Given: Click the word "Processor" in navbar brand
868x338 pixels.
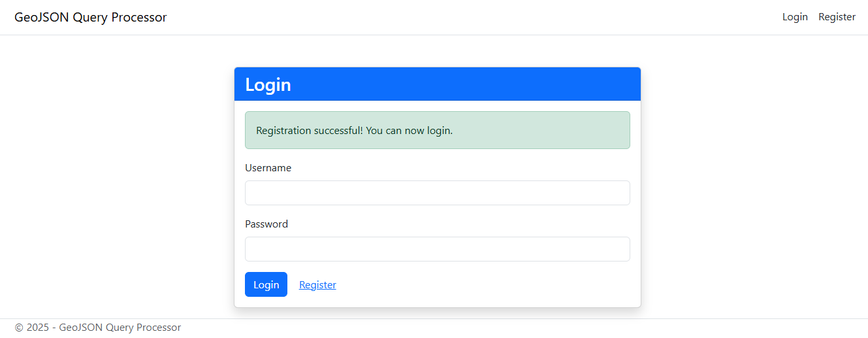Looking at the screenshot, I should tap(139, 18).
